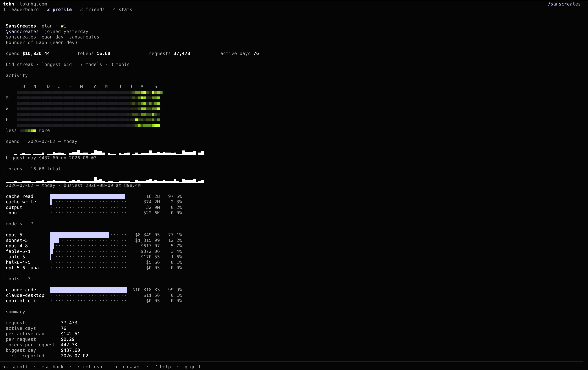Click the tokens total 16.6B
588x370 pixels.
tap(104, 53)
